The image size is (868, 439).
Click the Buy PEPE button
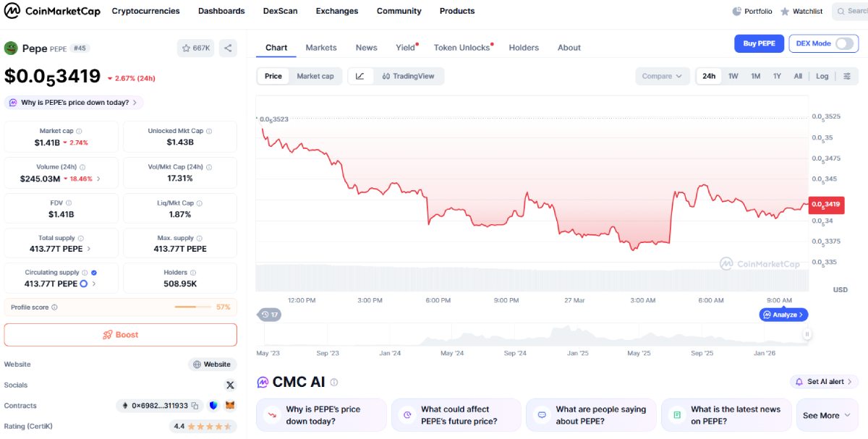[x=759, y=43]
